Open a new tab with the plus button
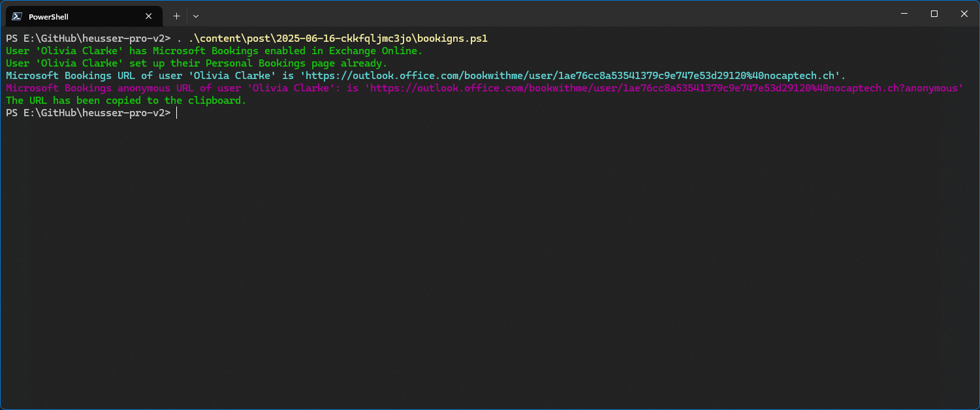This screenshot has height=410, width=980. pyautogui.click(x=176, y=16)
